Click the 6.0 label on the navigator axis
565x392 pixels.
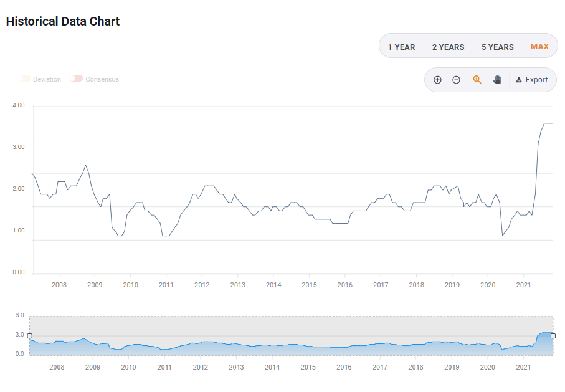click(19, 315)
